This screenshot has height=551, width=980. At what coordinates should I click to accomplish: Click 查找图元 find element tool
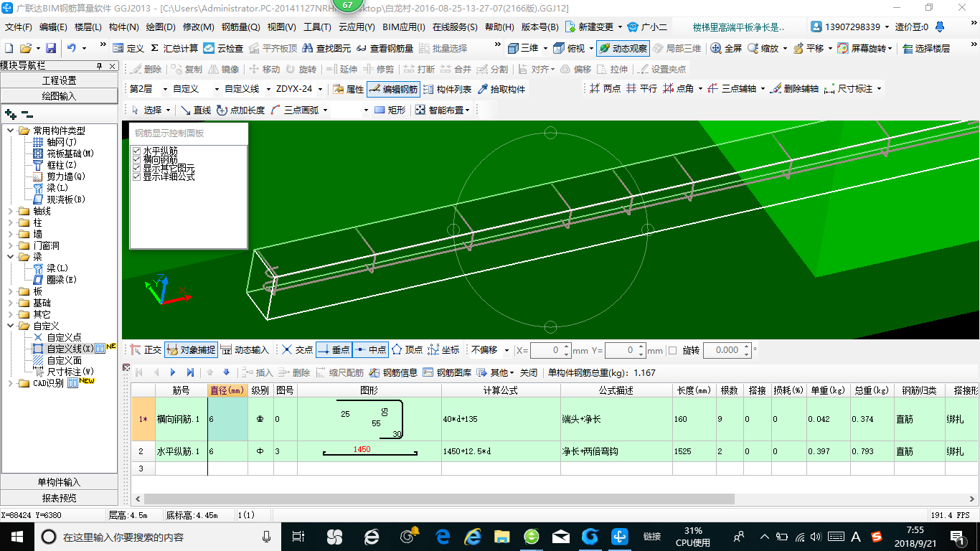326,49
